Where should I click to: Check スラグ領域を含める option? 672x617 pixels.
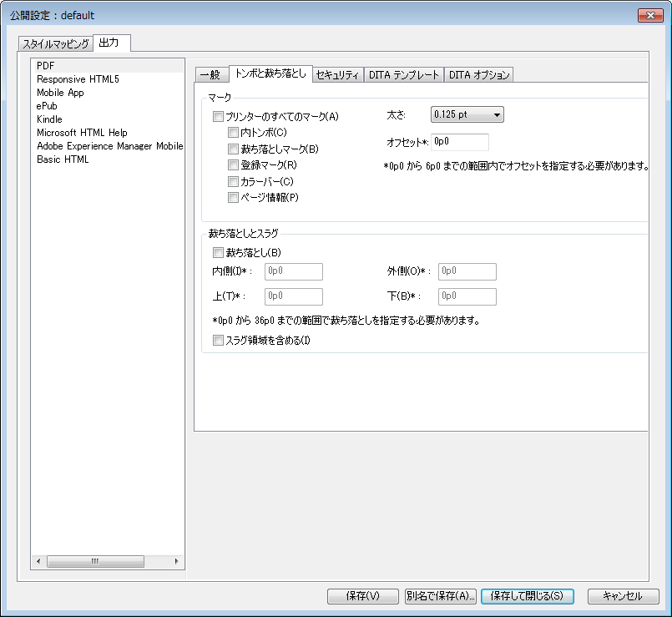219,341
